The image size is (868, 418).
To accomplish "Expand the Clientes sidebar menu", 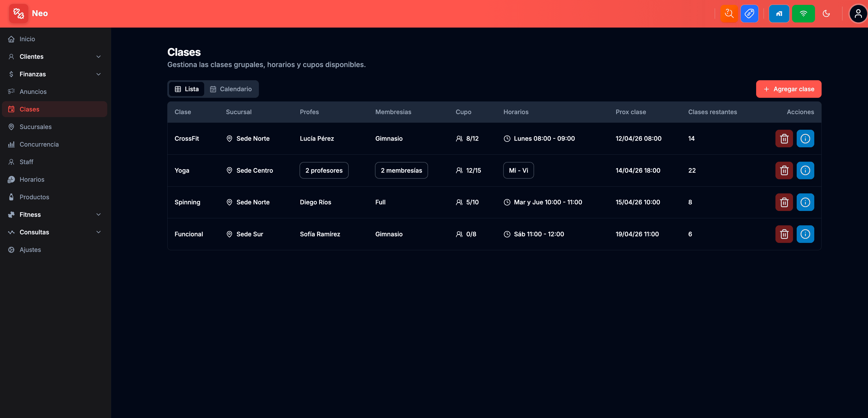I will point(55,57).
